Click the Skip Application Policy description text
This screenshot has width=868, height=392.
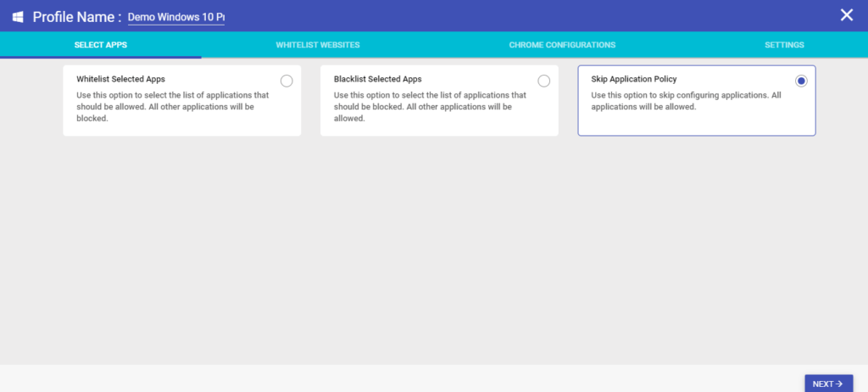(687, 101)
